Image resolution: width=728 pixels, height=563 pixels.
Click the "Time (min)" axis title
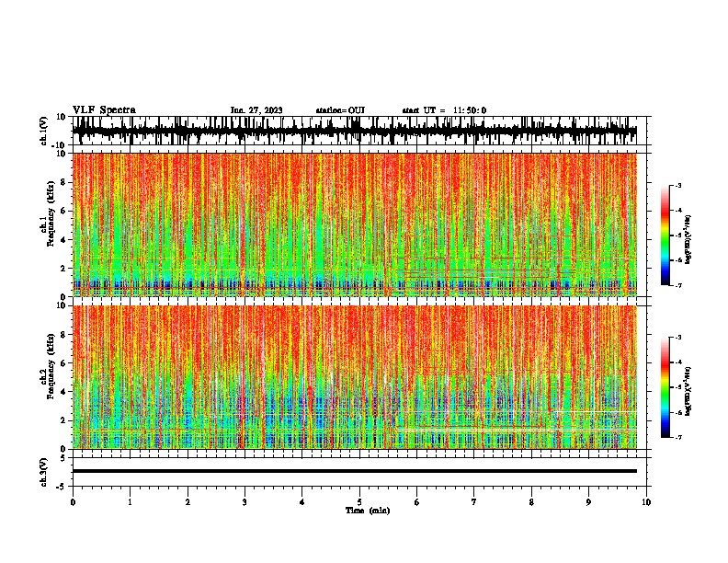coord(368,511)
